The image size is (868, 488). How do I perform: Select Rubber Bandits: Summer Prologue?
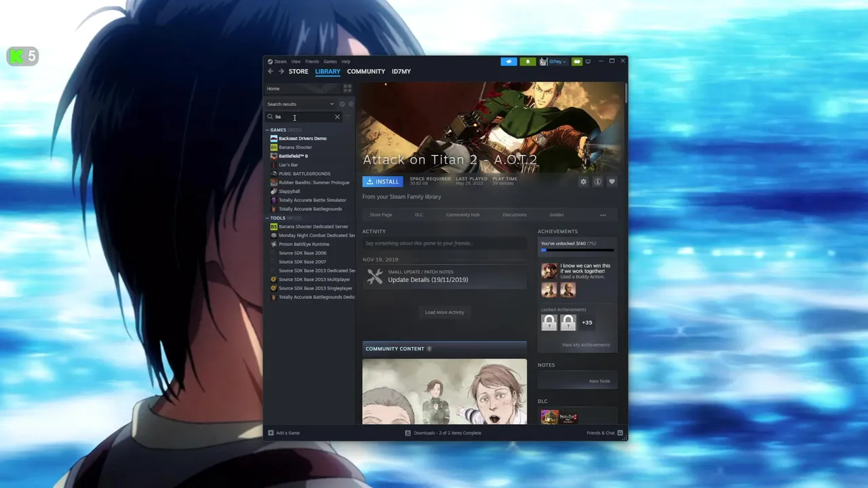[x=314, y=182]
